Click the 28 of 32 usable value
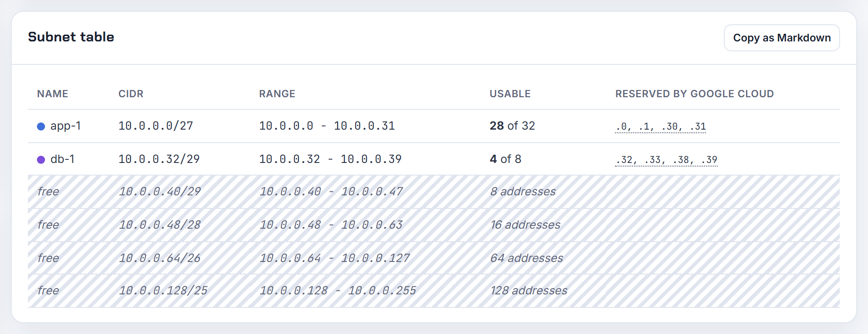Image resolution: width=868 pixels, height=334 pixels. [x=512, y=126]
